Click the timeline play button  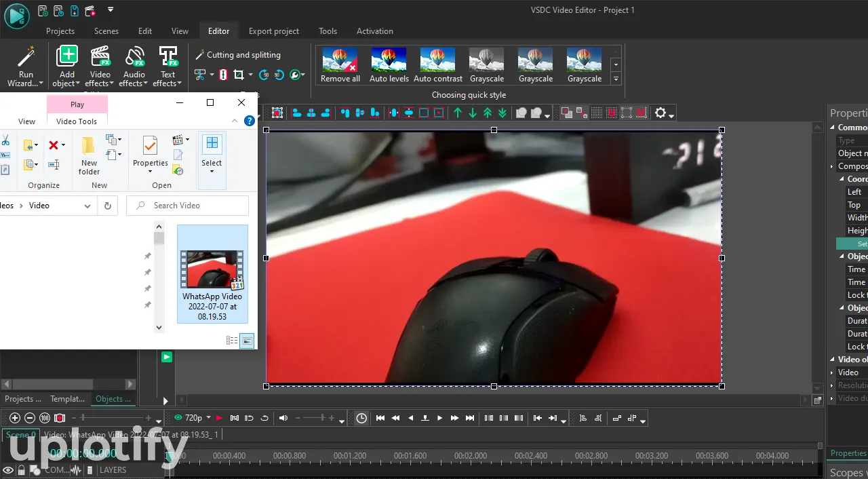tap(440, 418)
